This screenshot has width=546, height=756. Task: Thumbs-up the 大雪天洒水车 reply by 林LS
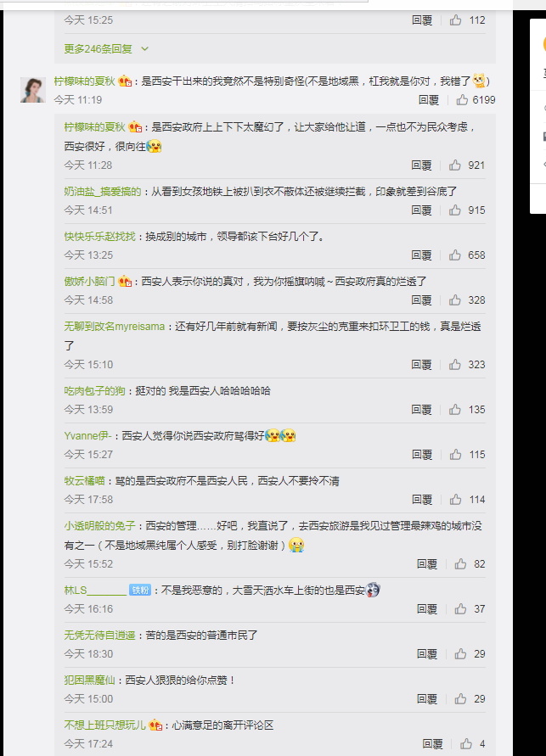pyautogui.click(x=460, y=609)
